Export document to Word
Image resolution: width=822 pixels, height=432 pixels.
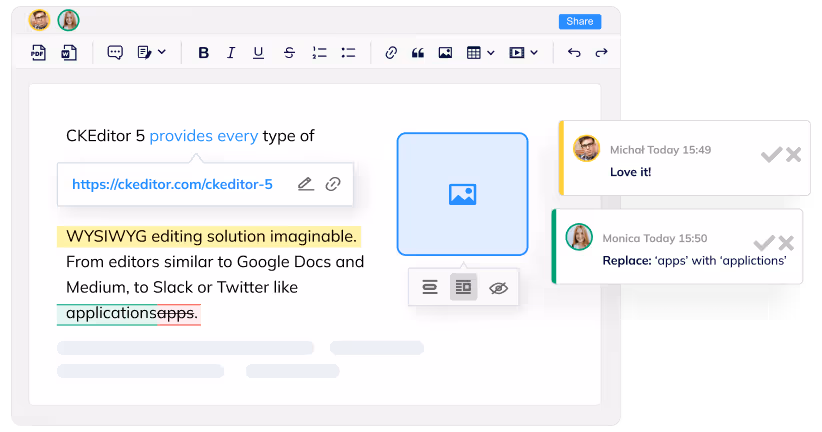68,53
